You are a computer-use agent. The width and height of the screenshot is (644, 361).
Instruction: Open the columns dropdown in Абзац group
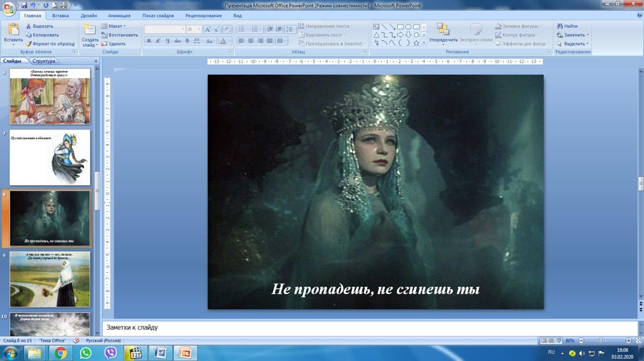point(282,41)
